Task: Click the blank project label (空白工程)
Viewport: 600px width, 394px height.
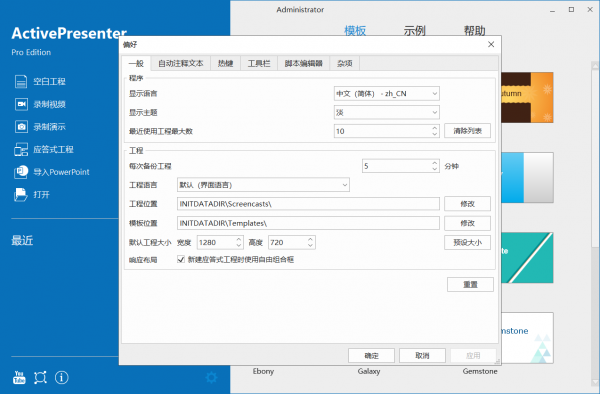Action: 49,81
